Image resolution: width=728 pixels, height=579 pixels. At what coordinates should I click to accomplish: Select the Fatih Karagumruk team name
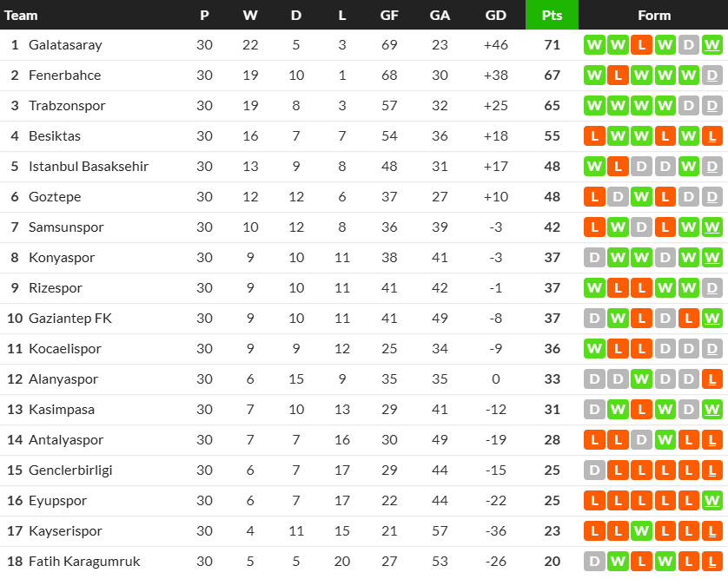pyautogui.click(x=84, y=562)
